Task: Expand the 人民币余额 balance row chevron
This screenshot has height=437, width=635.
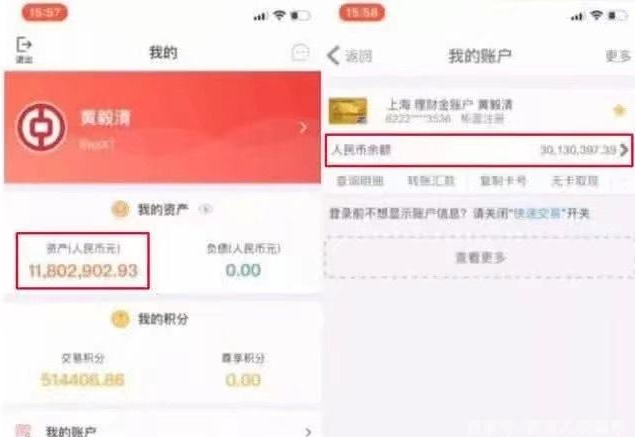Action: click(x=624, y=150)
